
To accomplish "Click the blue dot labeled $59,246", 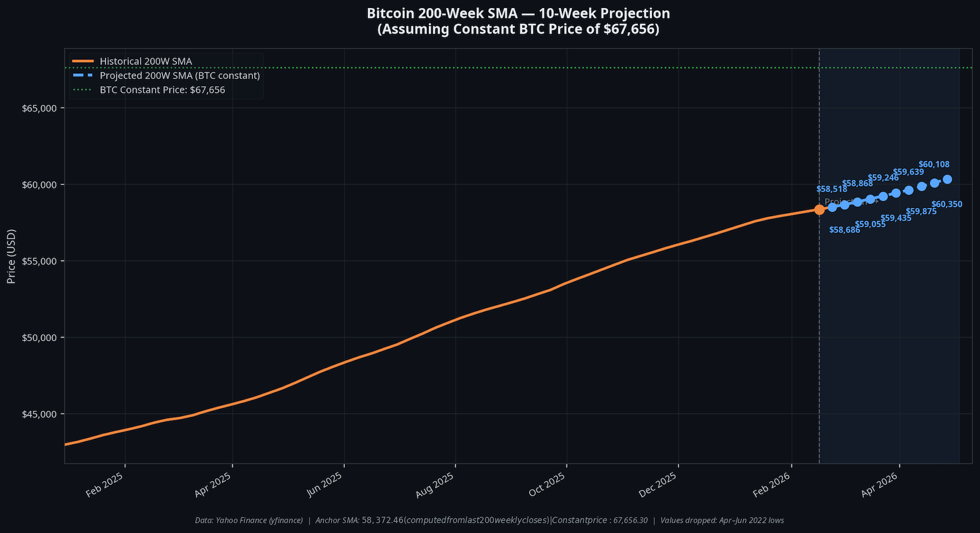I will click(x=883, y=196).
